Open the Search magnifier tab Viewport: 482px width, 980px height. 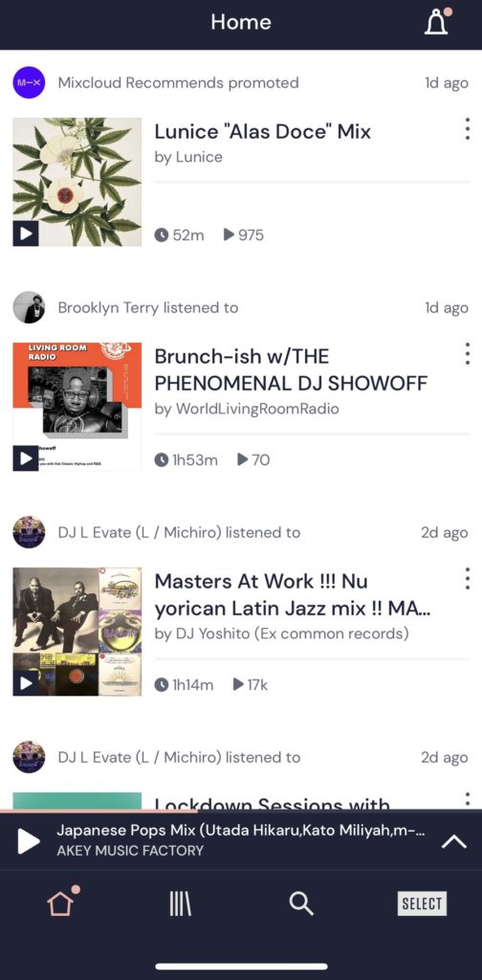[x=301, y=903]
